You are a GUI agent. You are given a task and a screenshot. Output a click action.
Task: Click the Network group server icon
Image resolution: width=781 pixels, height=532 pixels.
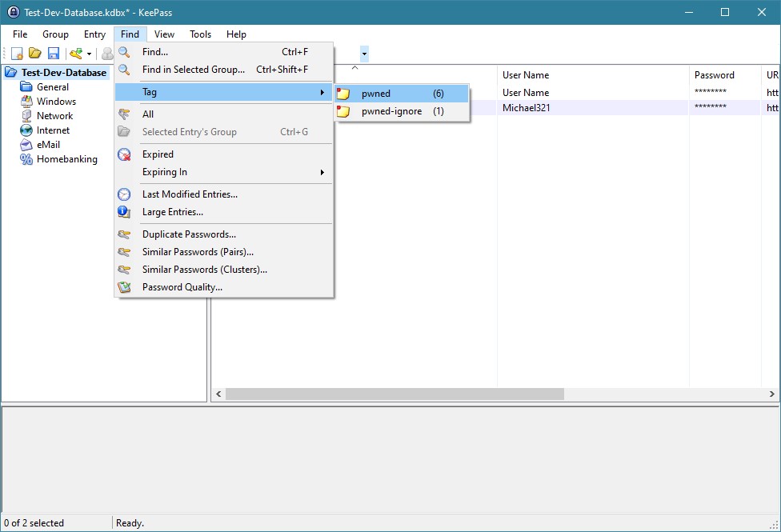[26, 115]
